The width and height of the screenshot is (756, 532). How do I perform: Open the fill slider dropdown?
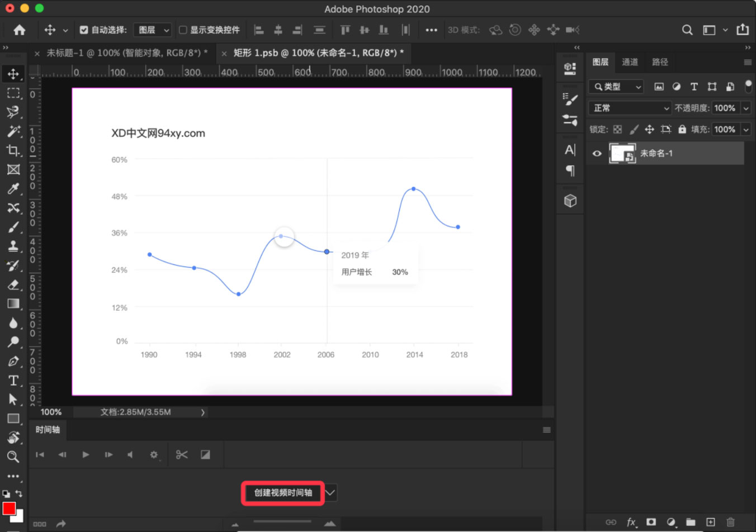[746, 129]
